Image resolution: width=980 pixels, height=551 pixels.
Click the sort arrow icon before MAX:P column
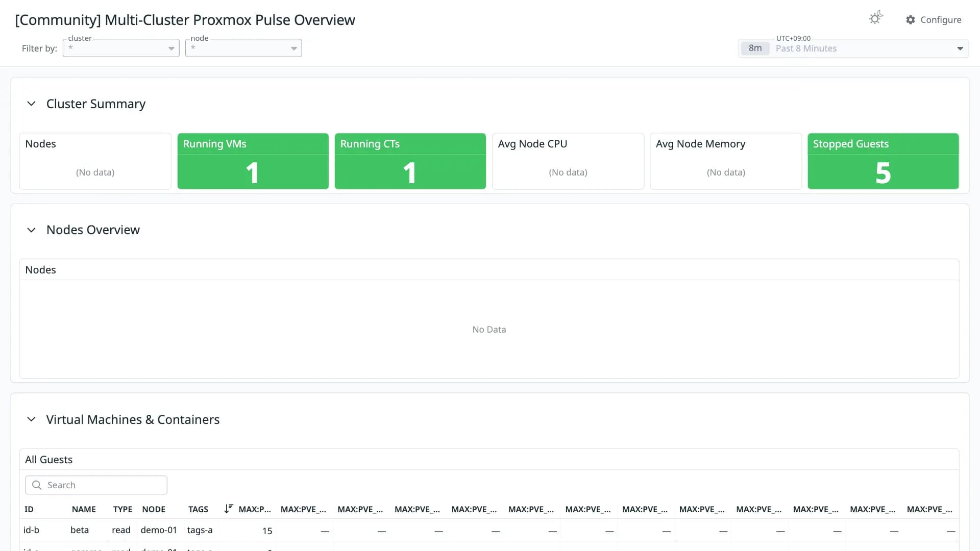(x=228, y=509)
